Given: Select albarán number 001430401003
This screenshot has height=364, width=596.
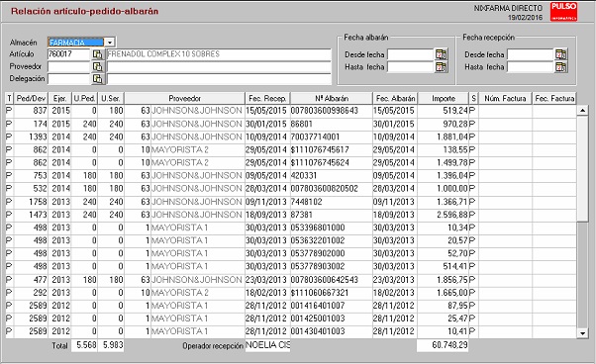Looking at the screenshot, I should 318,331.
